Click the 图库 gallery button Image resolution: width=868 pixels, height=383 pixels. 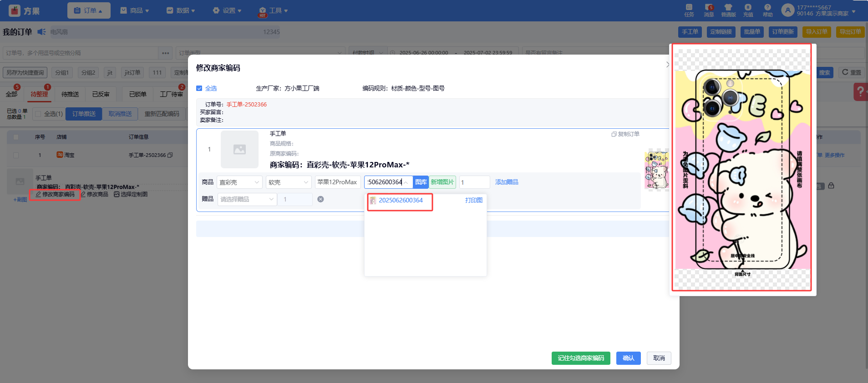tap(421, 182)
